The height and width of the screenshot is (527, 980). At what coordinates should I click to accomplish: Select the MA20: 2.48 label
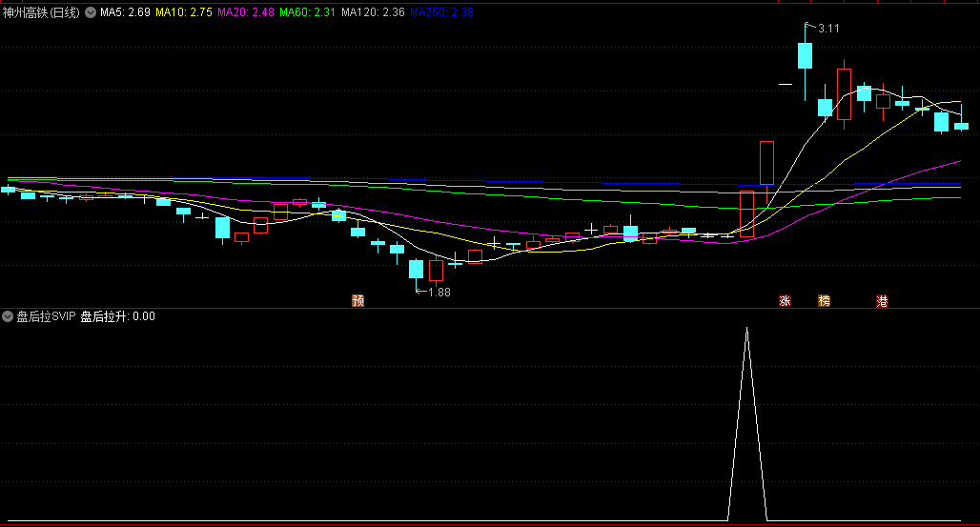246,11
